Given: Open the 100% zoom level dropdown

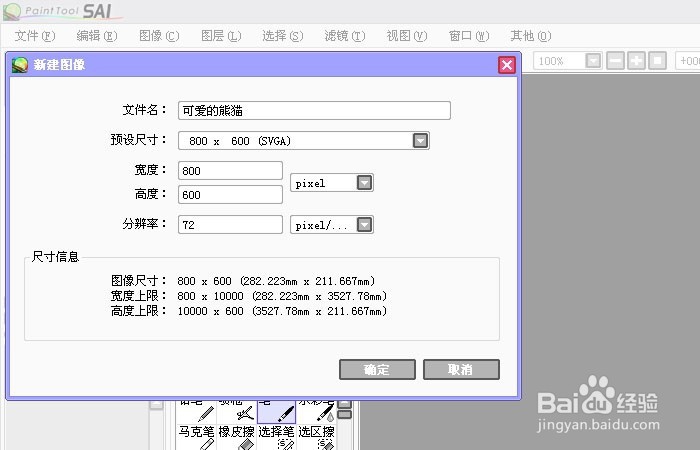Looking at the screenshot, I should (593, 61).
